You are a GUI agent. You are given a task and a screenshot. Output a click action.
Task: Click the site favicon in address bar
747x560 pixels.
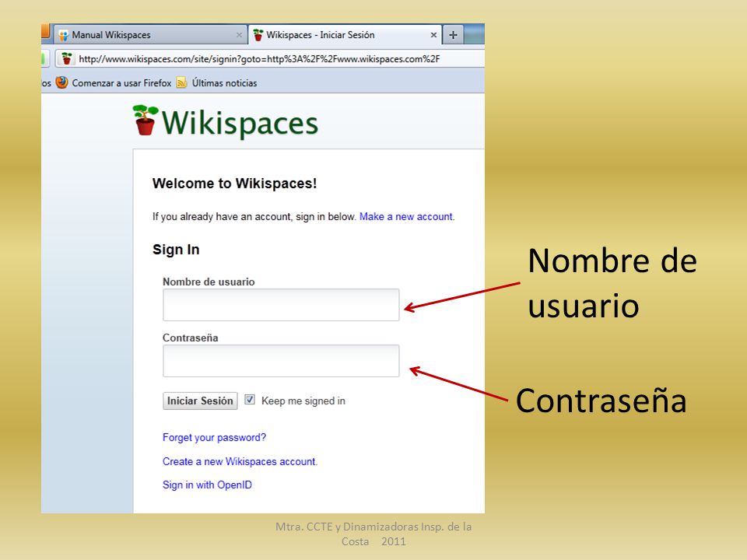click(x=67, y=58)
